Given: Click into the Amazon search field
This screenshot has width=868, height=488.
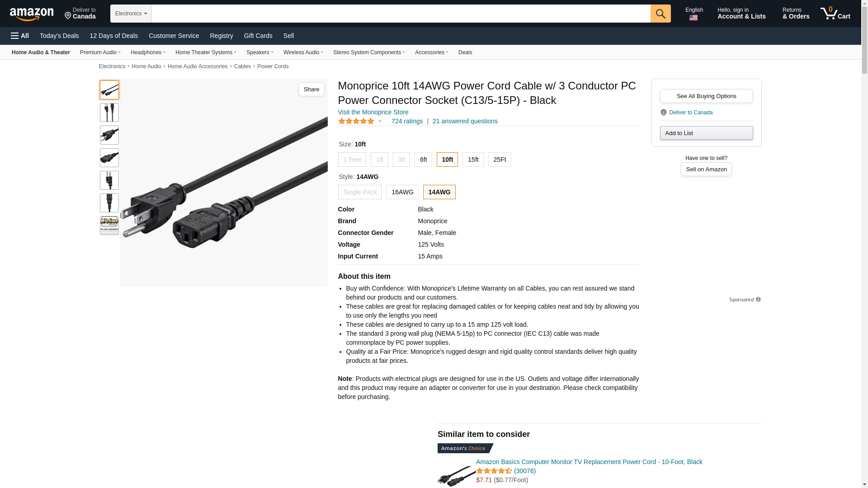Looking at the screenshot, I should (401, 14).
